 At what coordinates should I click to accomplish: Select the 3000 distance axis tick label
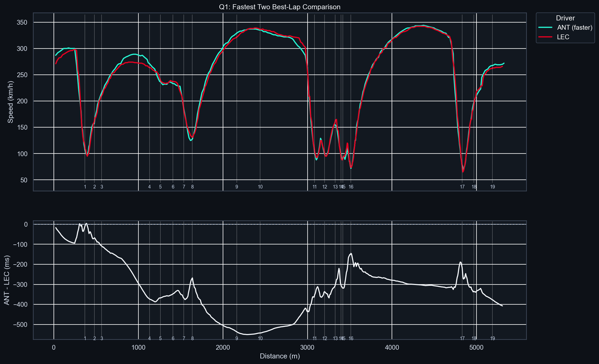308,348
